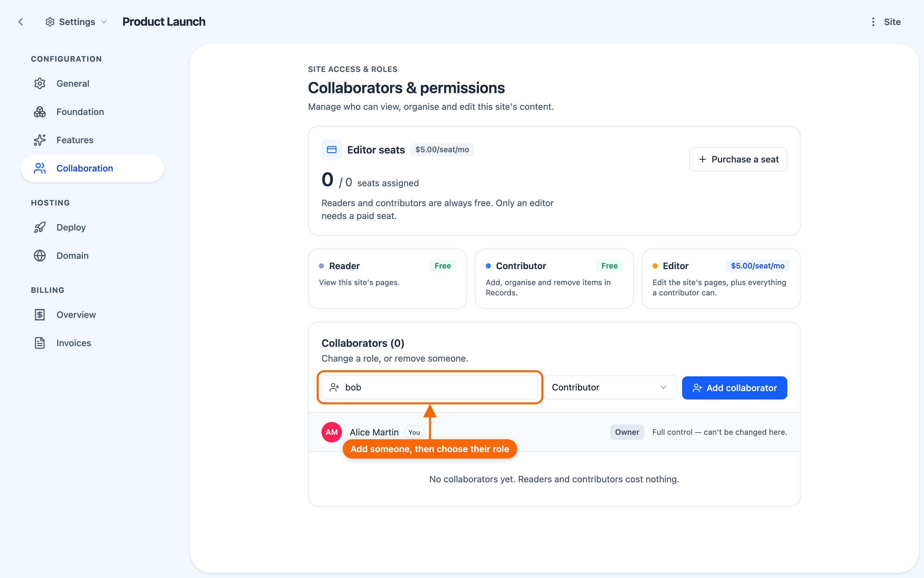Expand the Settings dropdown chevron
Screen dimensions: 924x578
(x=104, y=22)
